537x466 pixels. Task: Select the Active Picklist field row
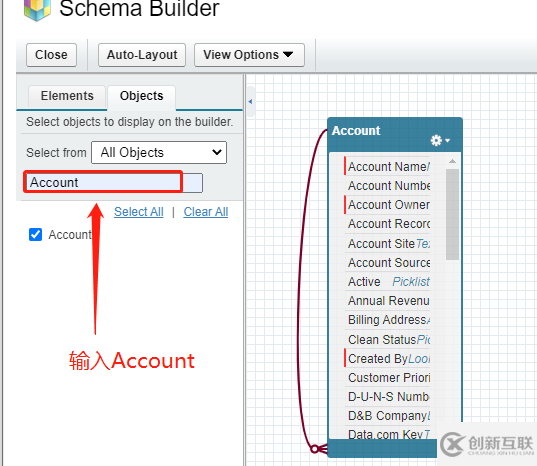(387, 282)
